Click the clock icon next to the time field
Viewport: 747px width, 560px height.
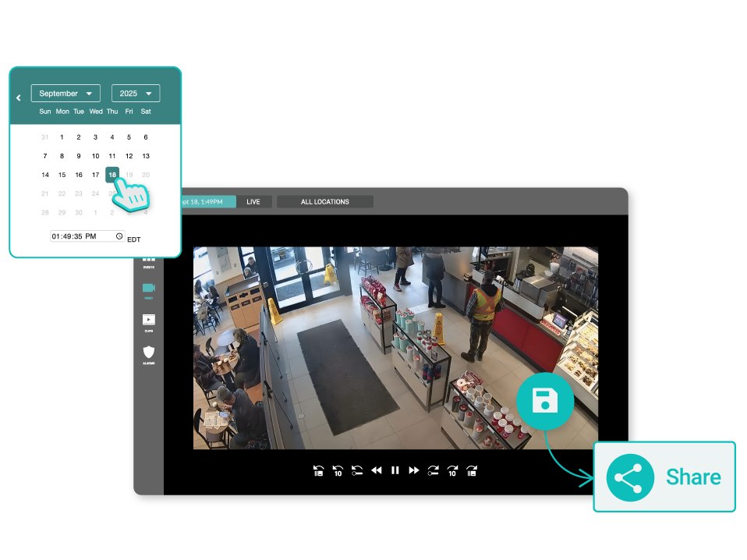(119, 236)
